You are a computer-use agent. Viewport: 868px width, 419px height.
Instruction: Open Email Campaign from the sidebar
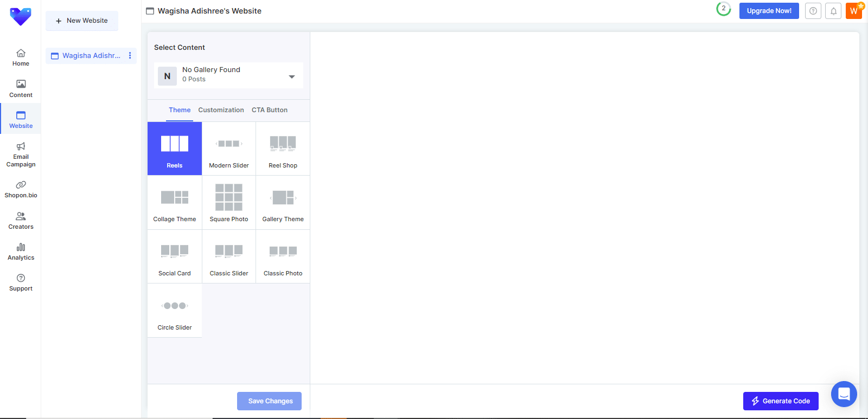tap(21, 154)
